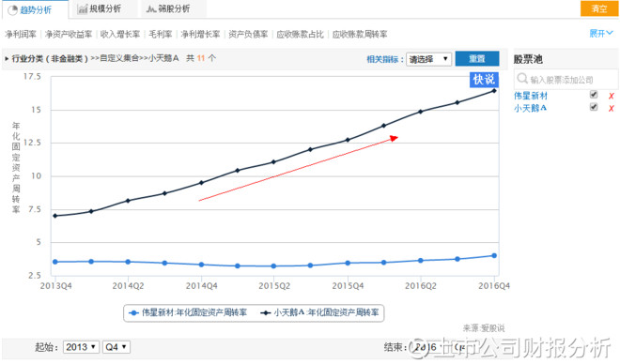Image resolution: width=620 pixels, height=364 pixels.
Task: Click the 2016Q4 伟星新材 data point
Action: [x=494, y=255]
